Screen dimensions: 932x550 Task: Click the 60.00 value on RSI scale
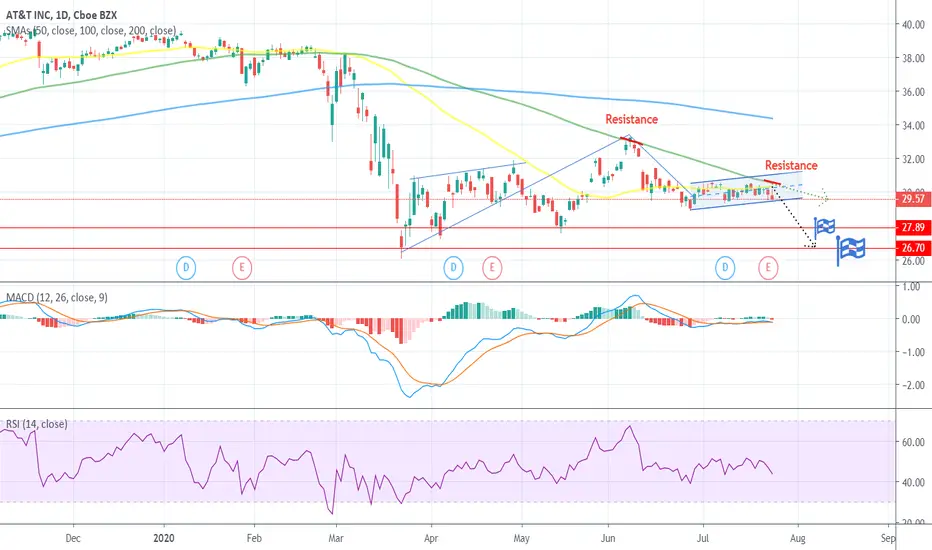tap(914, 442)
